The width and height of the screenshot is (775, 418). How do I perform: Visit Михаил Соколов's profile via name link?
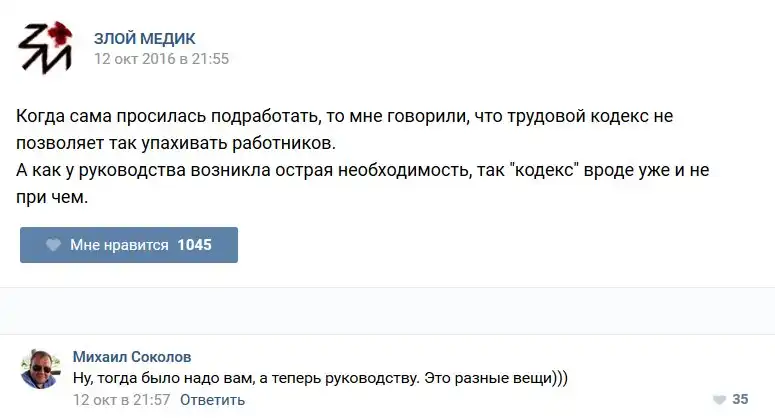(x=133, y=357)
